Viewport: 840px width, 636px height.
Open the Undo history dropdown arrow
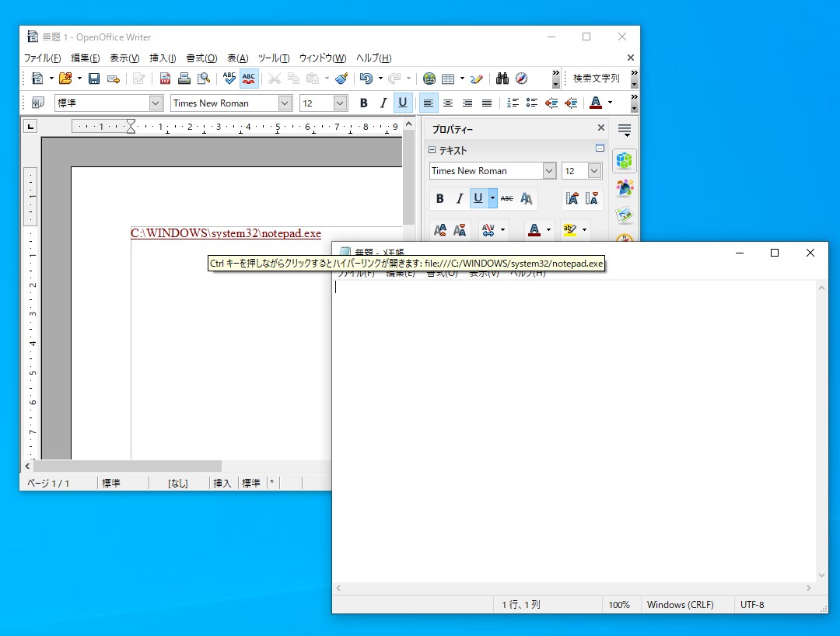381,79
